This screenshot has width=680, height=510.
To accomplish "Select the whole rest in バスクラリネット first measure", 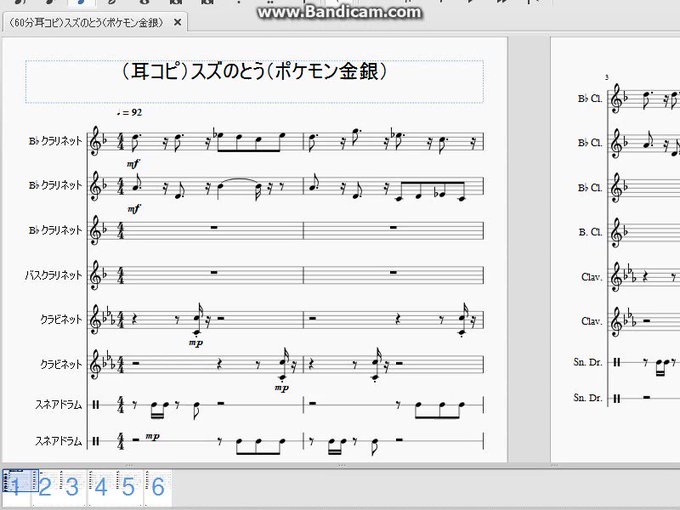I will pyautogui.click(x=214, y=272).
